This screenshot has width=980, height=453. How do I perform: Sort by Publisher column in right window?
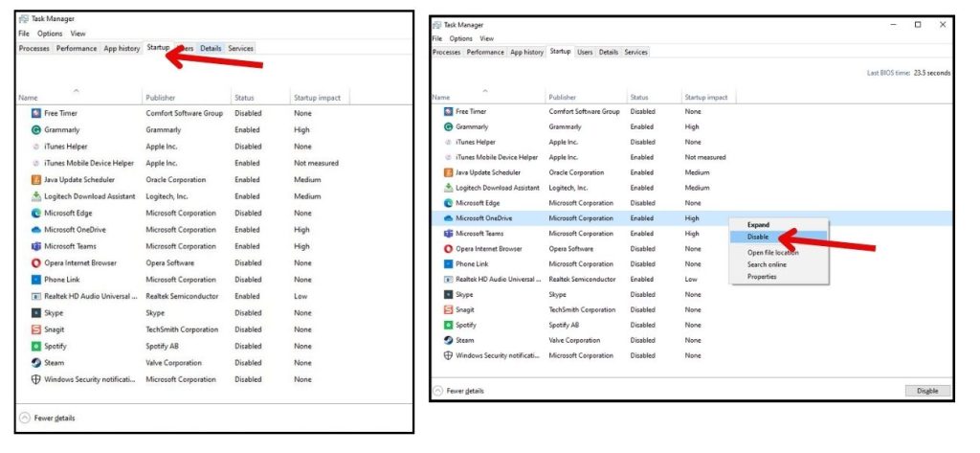563,98
